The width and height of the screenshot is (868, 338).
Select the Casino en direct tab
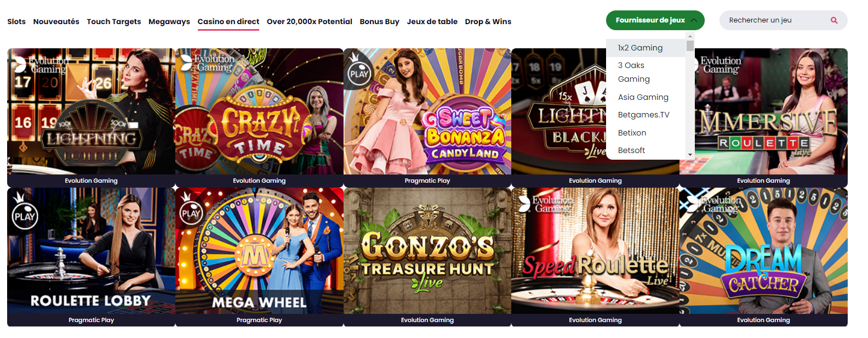(x=228, y=21)
